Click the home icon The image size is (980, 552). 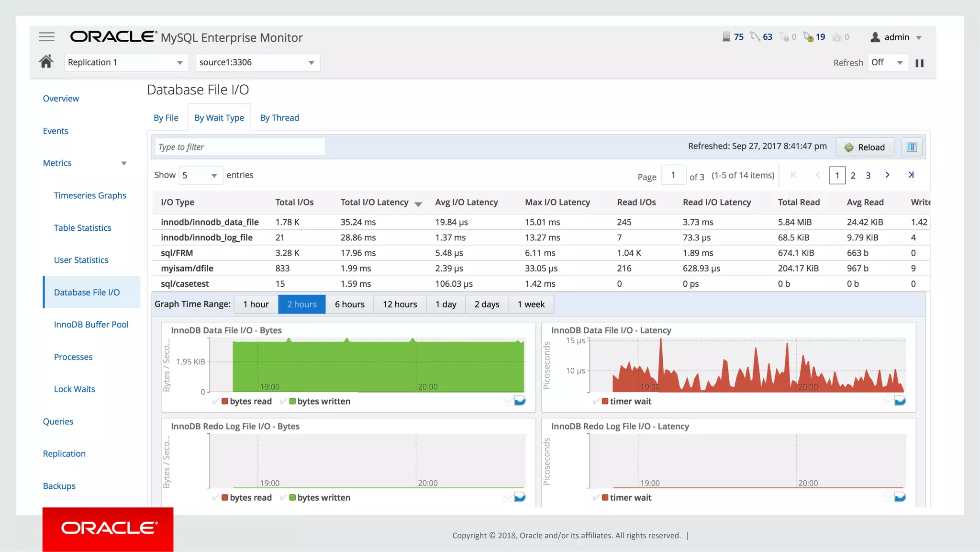pyautogui.click(x=46, y=62)
